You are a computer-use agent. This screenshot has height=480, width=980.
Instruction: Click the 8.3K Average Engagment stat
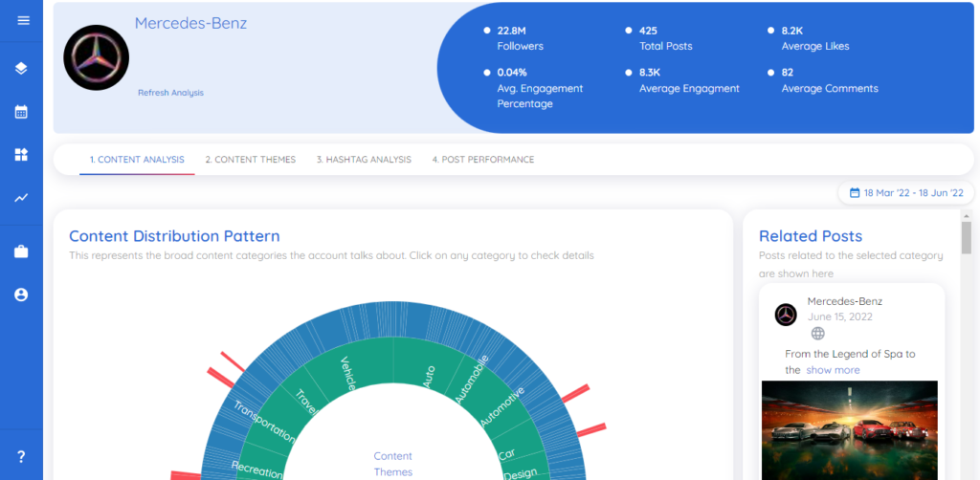click(x=689, y=80)
